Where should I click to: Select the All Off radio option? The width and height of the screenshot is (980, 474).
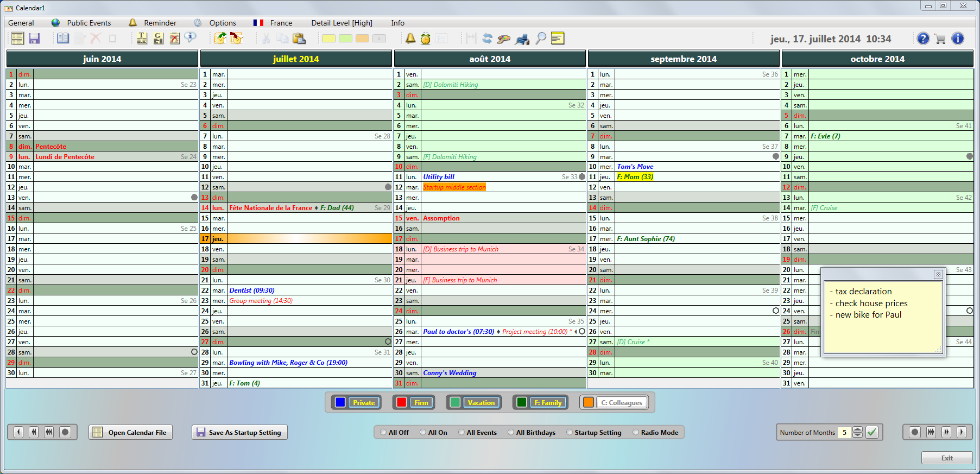click(x=395, y=433)
